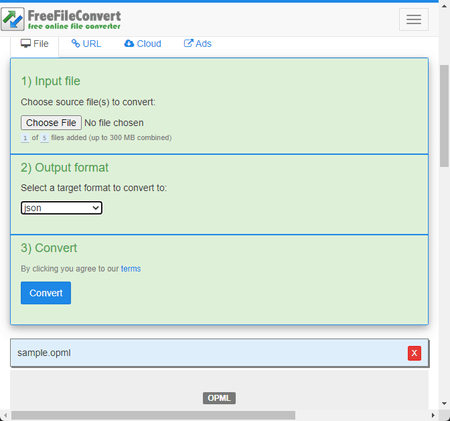Click the Choose File button

coord(51,123)
